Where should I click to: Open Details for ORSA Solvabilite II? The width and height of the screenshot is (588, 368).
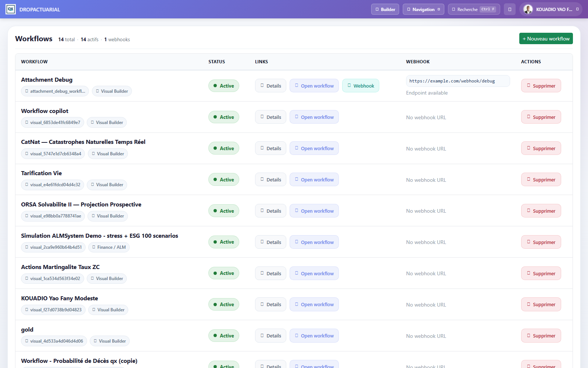[x=270, y=211]
